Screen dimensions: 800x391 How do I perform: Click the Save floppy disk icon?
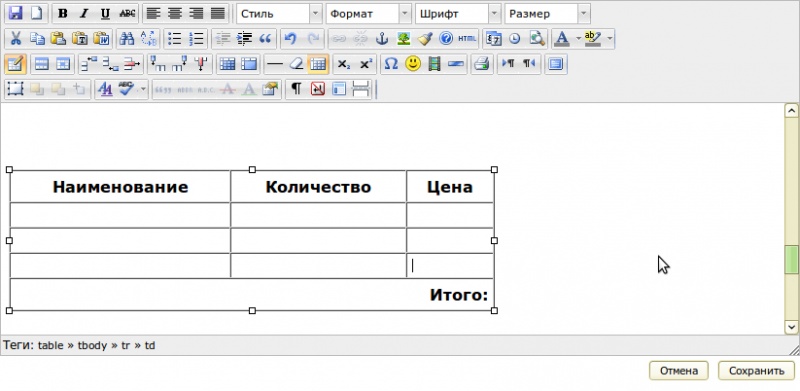(16, 13)
